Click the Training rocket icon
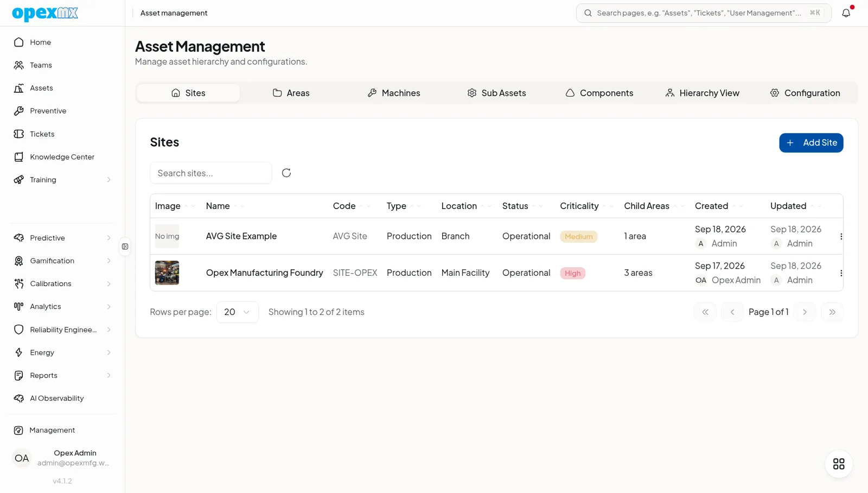 (x=19, y=180)
